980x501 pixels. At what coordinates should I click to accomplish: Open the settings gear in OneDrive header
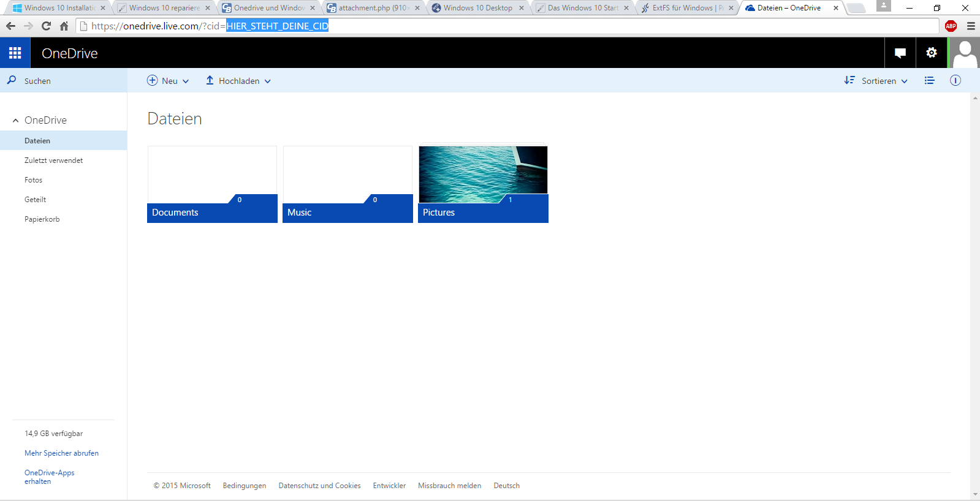pos(932,53)
